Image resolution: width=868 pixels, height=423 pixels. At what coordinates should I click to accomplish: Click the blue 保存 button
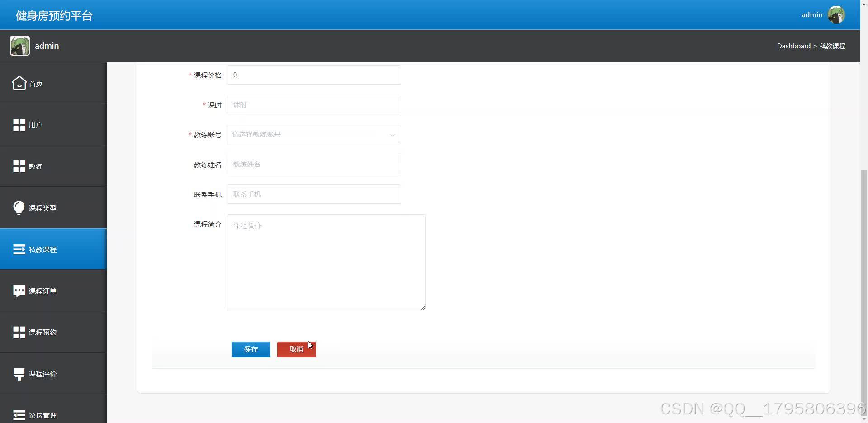(x=251, y=349)
